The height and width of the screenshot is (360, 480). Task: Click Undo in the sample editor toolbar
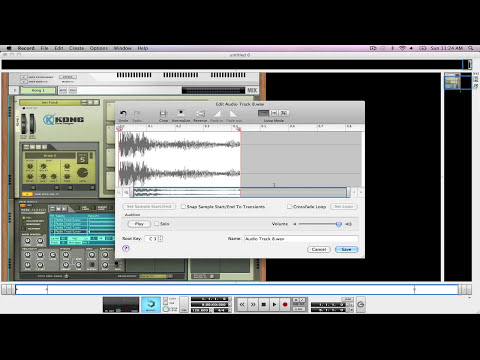[123, 114]
